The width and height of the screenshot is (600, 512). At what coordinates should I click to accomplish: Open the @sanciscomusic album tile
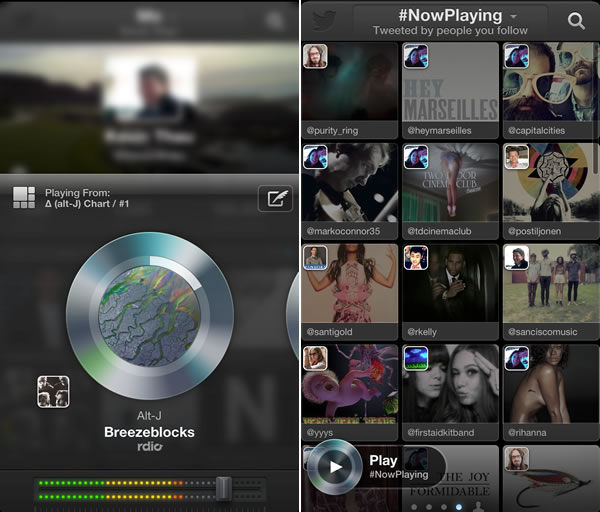click(551, 292)
